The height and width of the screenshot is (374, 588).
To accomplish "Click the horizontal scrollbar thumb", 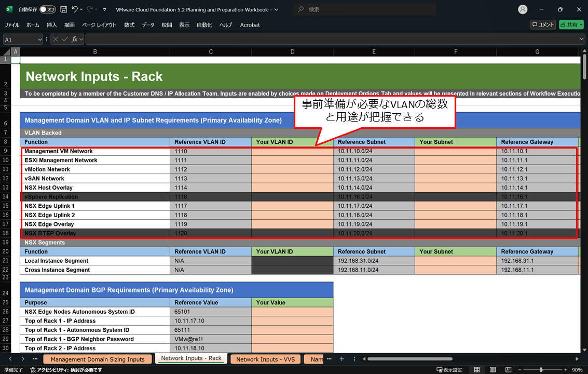I will pos(410,359).
